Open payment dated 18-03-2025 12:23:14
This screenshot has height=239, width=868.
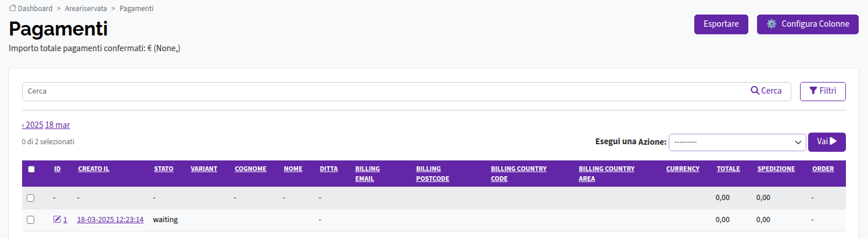tap(110, 220)
